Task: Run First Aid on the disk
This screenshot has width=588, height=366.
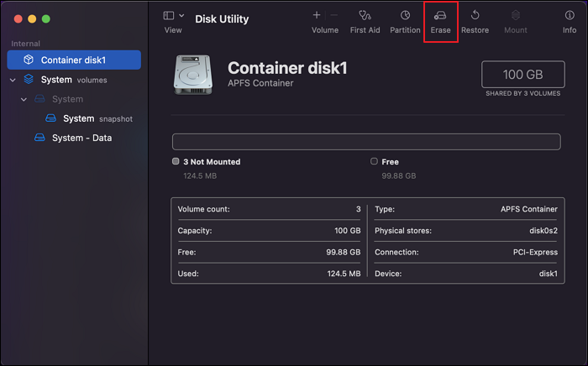Action: click(364, 16)
